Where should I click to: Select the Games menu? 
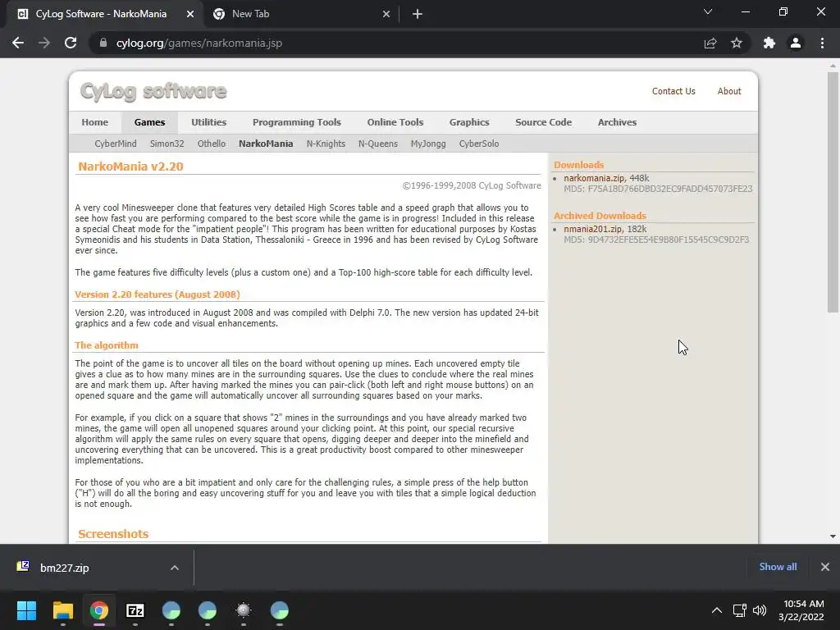149,122
